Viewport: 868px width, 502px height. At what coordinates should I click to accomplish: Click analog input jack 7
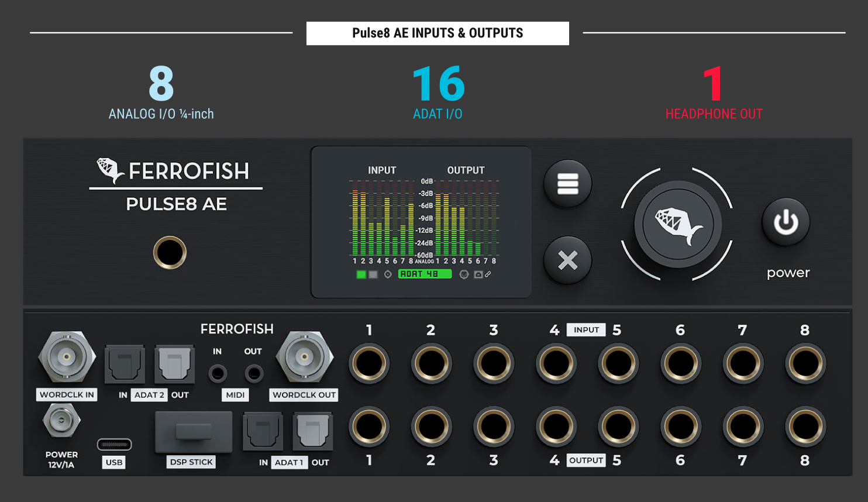[x=743, y=363]
